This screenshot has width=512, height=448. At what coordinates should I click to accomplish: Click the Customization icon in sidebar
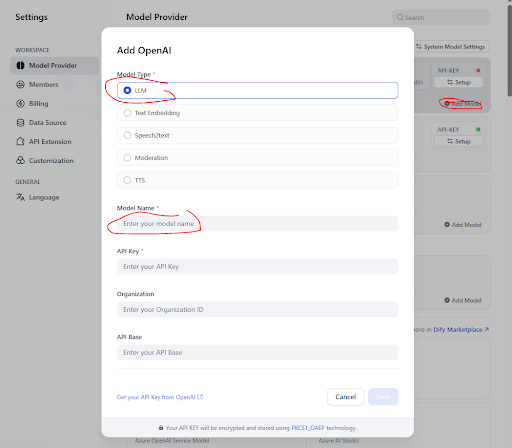tap(20, 160)
